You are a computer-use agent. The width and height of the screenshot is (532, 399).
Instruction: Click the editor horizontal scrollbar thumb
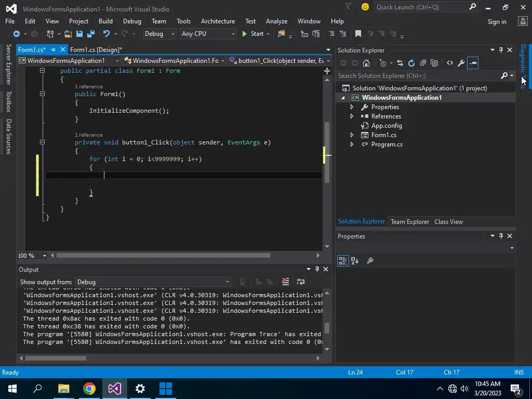click(x=163, y=255)
